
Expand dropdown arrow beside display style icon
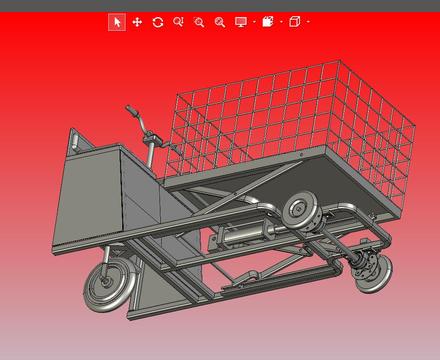281,22
